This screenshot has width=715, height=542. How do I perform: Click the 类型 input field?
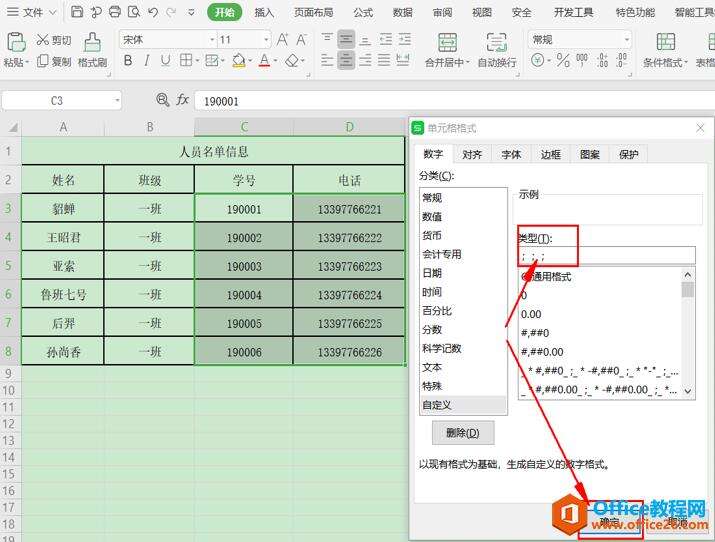pos(605,255)
